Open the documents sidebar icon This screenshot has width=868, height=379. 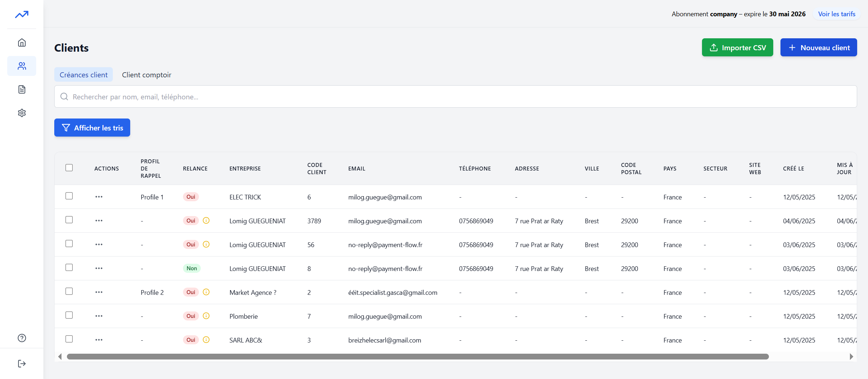(x=22, y=90)
